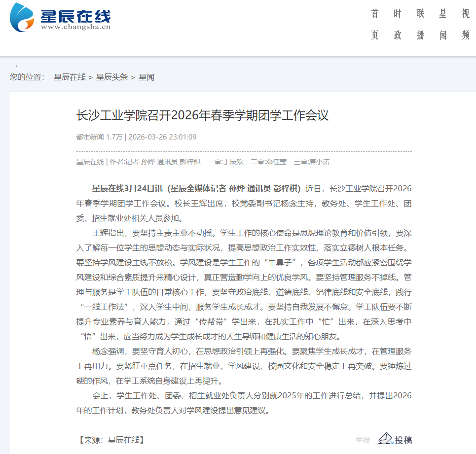Click the 星辰在线 breadcrumb link

[70, 77]
